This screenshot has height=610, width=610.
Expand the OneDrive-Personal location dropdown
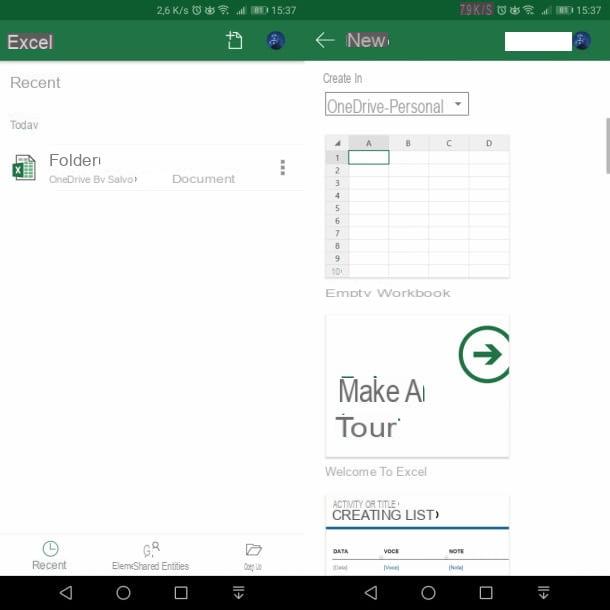coord(396,104)
